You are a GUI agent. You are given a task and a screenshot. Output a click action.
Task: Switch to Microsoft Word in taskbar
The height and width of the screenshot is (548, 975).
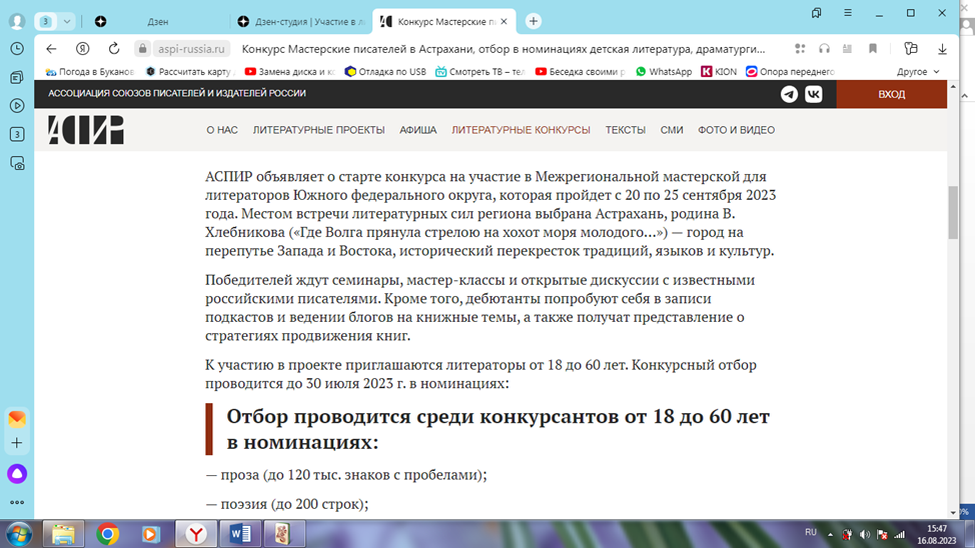pyautogui.click(x=240, y=534)
